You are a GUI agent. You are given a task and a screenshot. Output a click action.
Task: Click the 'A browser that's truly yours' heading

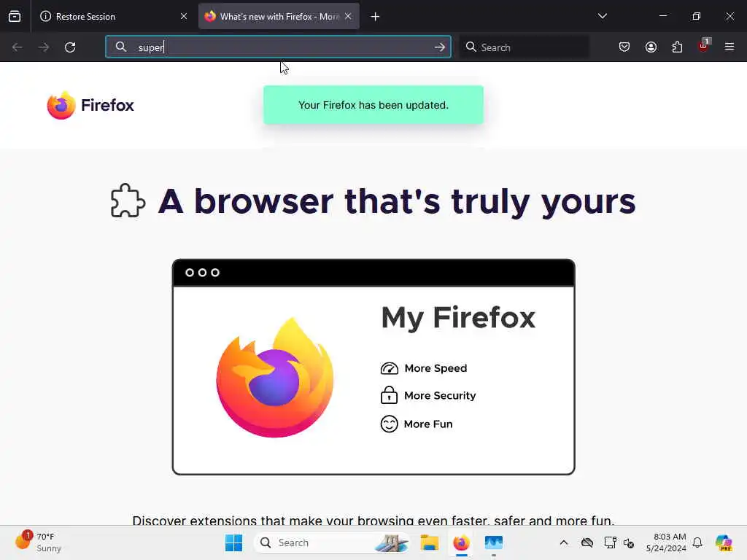coord(397,201)
